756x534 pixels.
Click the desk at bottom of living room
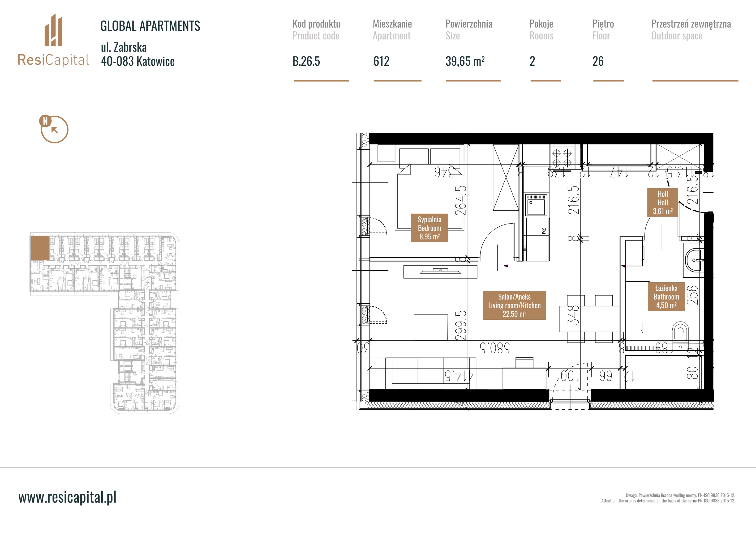(524, 378)
